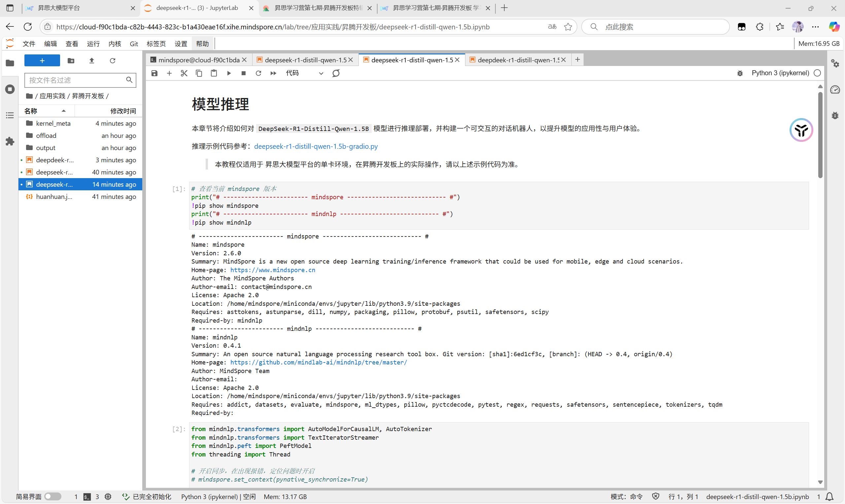The height and width of the screenshot is (504, 845).
Task: Sort files by the Name column header
Action: [31, 111]
